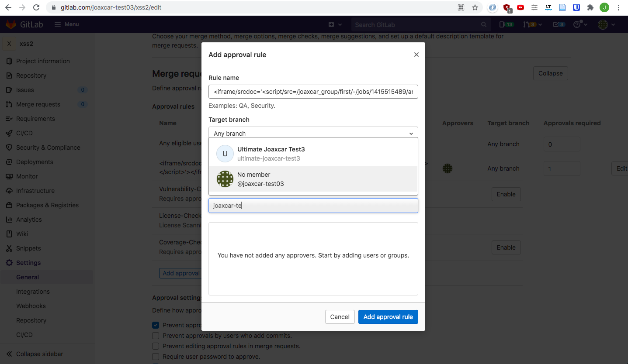
Task: Click the browser address bar URL
Action: pyautogui.click(x=111, y=7)
